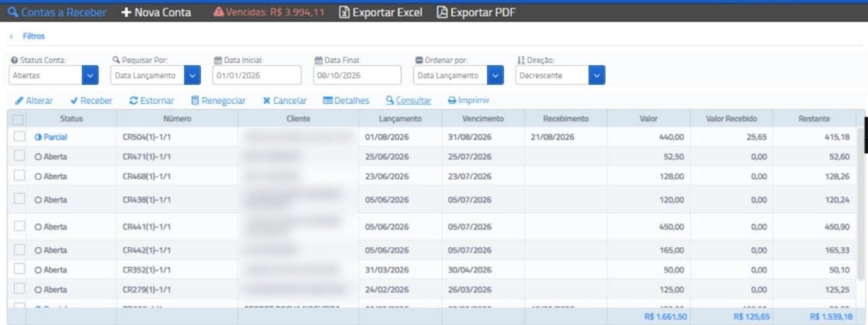Click the Exportar PDF file icon
The height and width of the screenshot is (325, 868).
pyautogui.click(x=442, y=12)
